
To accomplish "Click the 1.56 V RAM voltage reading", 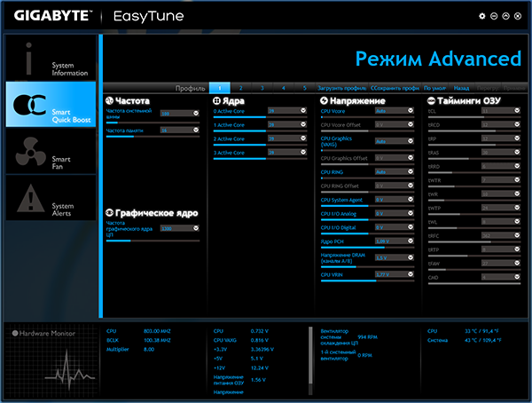I will click(258, 380).
